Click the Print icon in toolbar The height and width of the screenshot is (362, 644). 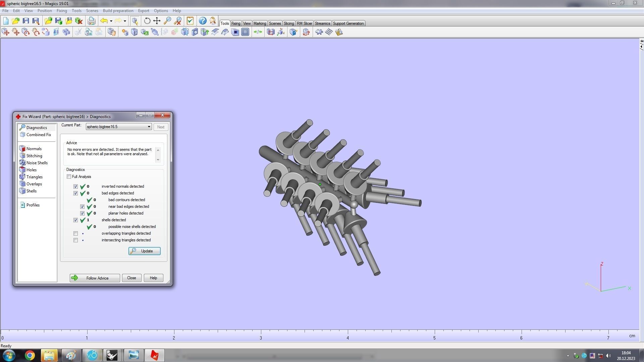point(91,21)
